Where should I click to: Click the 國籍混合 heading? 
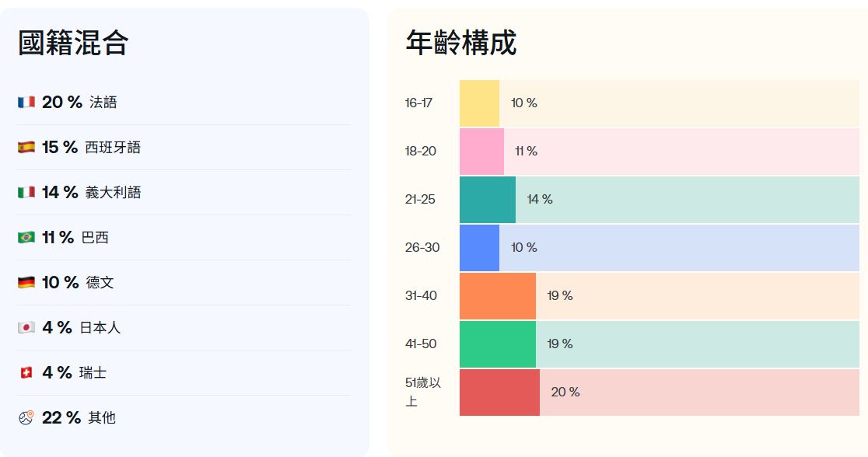pos(73,43)
